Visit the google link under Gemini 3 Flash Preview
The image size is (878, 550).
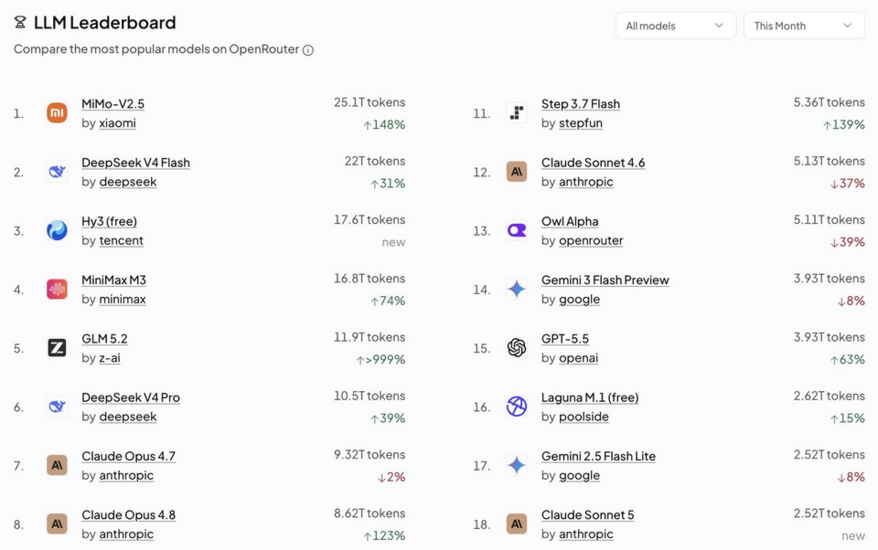pos(579,300)
